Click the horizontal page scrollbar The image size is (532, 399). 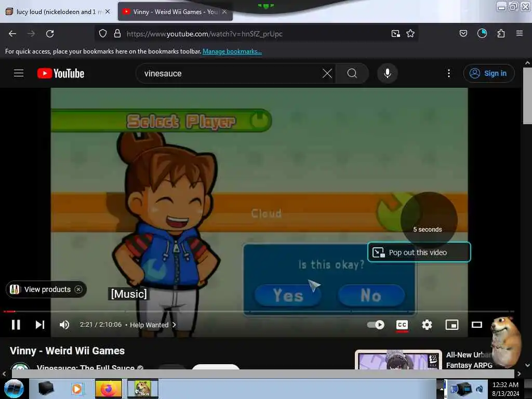(263, 374)
